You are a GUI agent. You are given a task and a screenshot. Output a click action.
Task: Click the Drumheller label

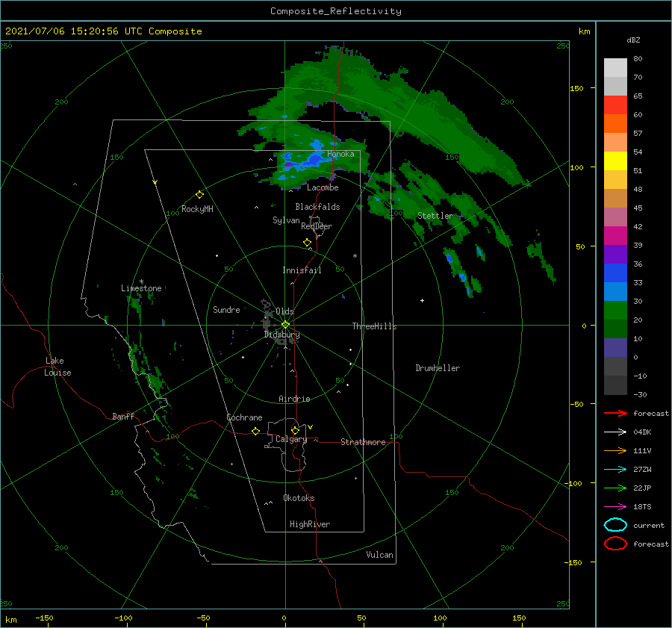click(438, 368)
